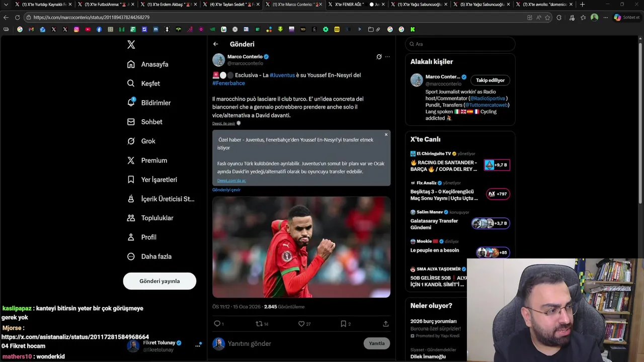Open Galatasaray Transfer Gündemi space
The image size is (644, 362).
pos(460,221)
